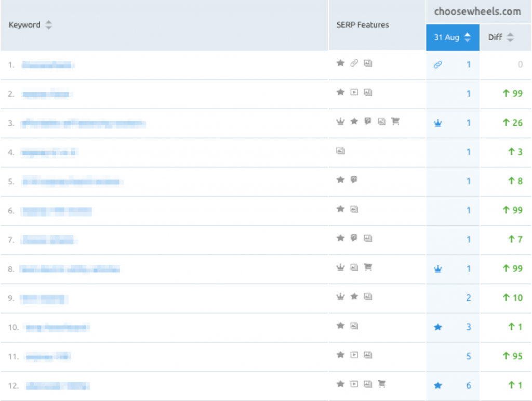
Task: Sort the table by the Keyword column arrows
Action: 48,24
